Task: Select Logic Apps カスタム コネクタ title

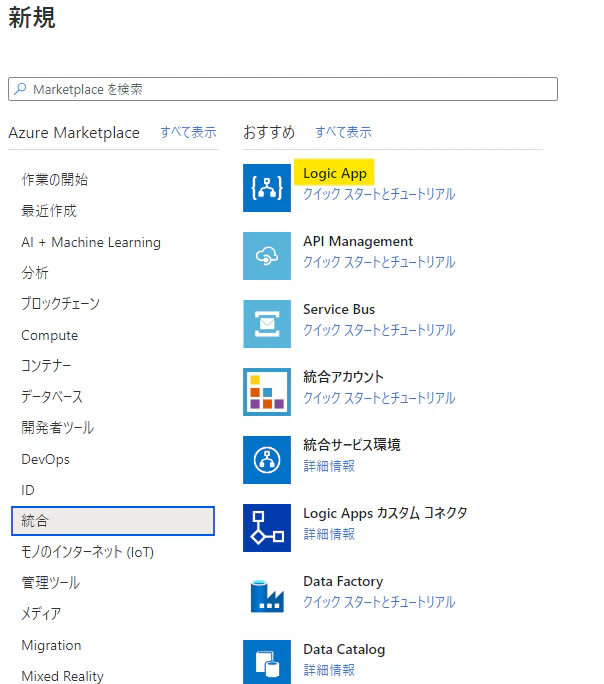Action: tap(385, 513)
